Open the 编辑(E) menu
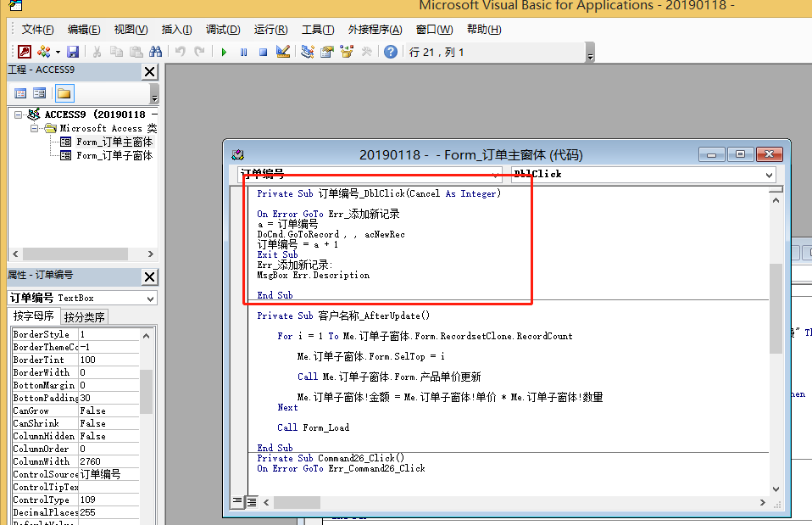This screenshot has height=525, width=812. click(84, 30)
